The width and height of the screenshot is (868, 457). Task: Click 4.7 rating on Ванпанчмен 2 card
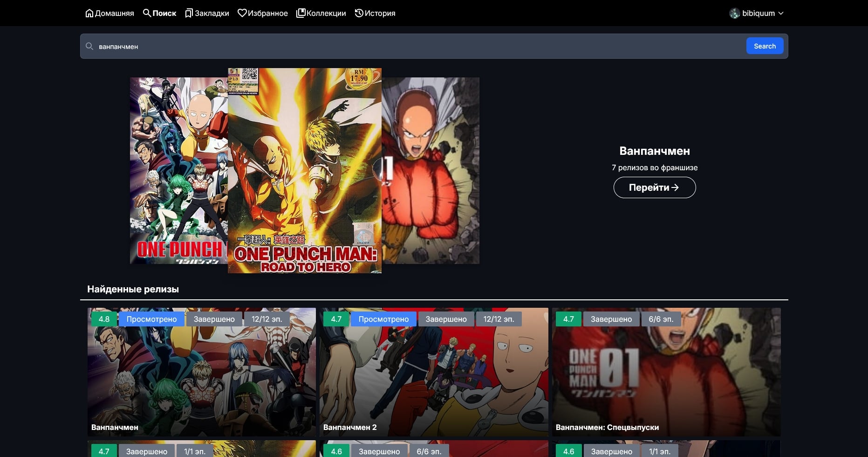(336, 319)
